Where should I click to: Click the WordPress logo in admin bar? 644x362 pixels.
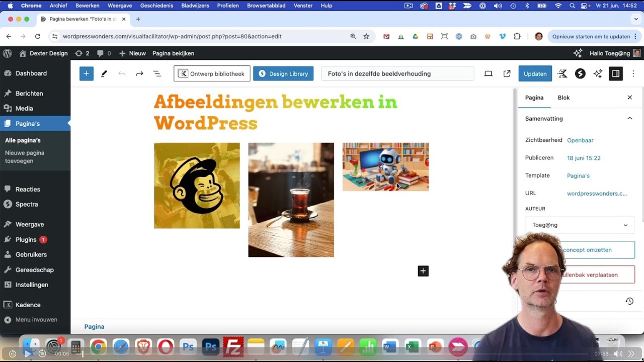[x=7, y=53]
